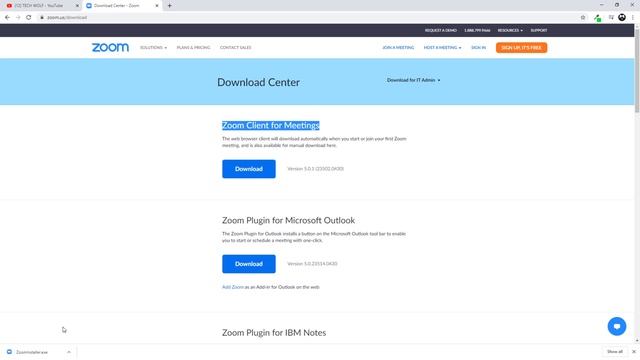
Task: Close the downloads bar with X
Action: [x=634, y=351]
